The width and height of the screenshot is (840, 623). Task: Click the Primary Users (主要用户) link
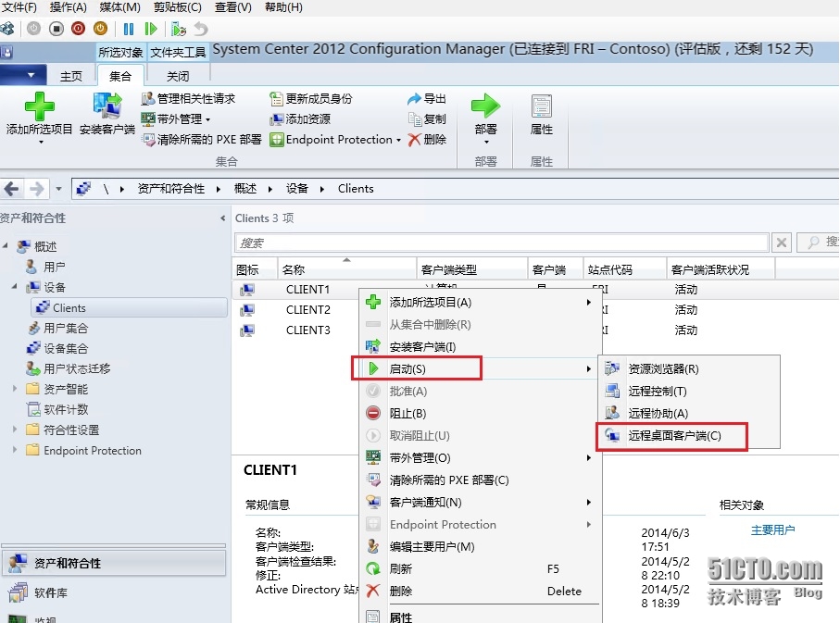(772, 530)
